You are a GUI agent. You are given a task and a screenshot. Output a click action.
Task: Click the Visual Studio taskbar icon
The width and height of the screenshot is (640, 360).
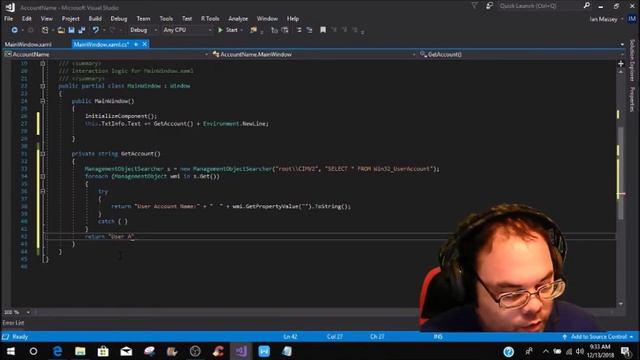pos(241,351)
